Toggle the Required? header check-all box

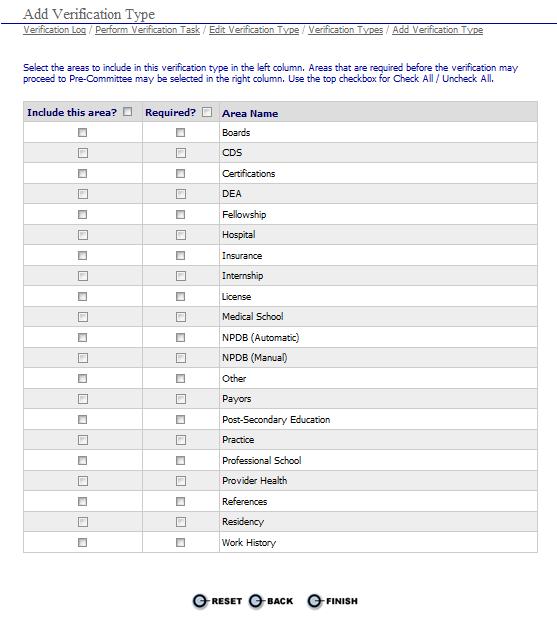tap(207, 112)
